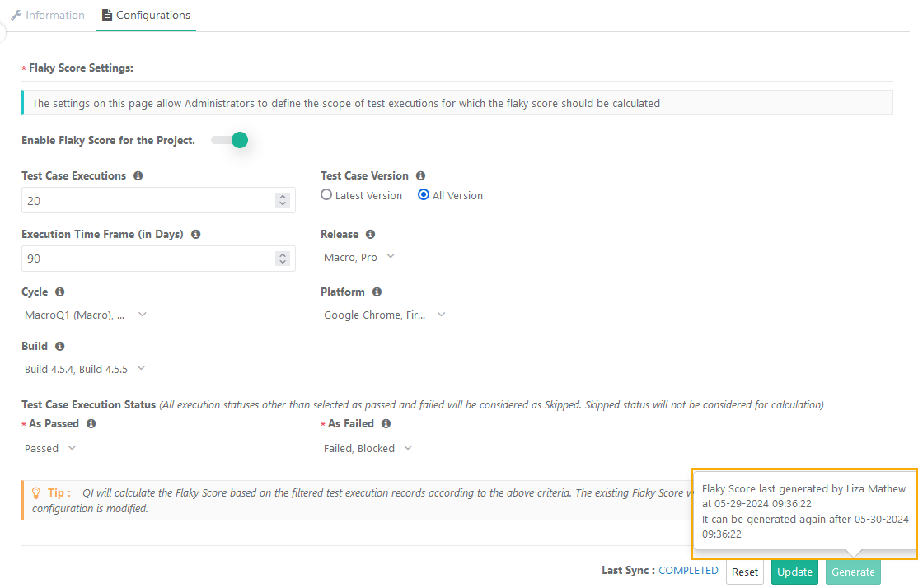Click info icon next to As Failed
This screenshot has height=588, width=918.
tap(386, 424)
